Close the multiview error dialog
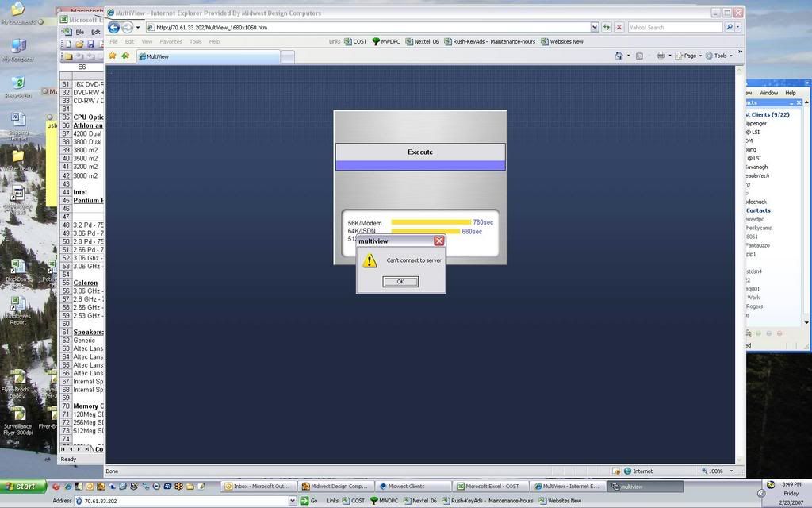812x508 pixels. (439, 241)
